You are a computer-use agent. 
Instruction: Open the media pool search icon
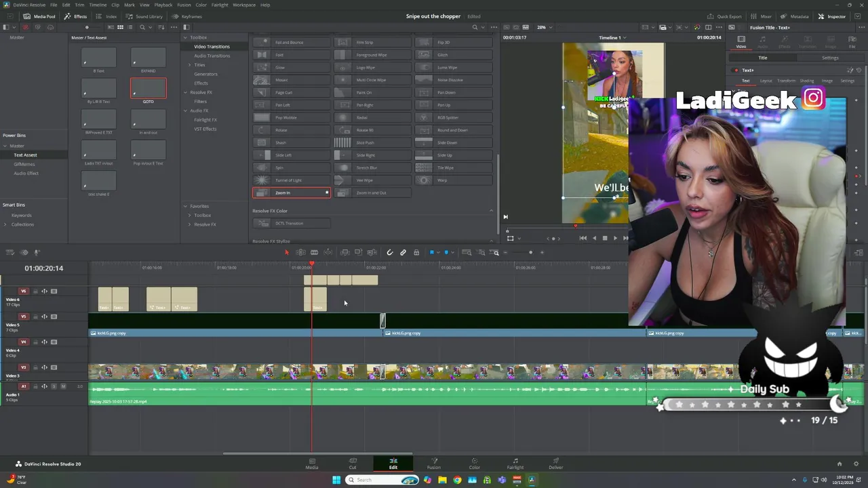click(142, 27)
